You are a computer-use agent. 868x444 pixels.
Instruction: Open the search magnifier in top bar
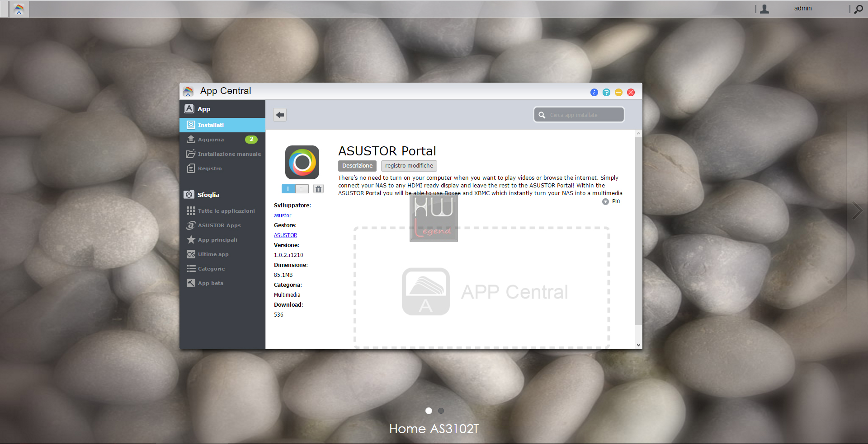point(858,9)
